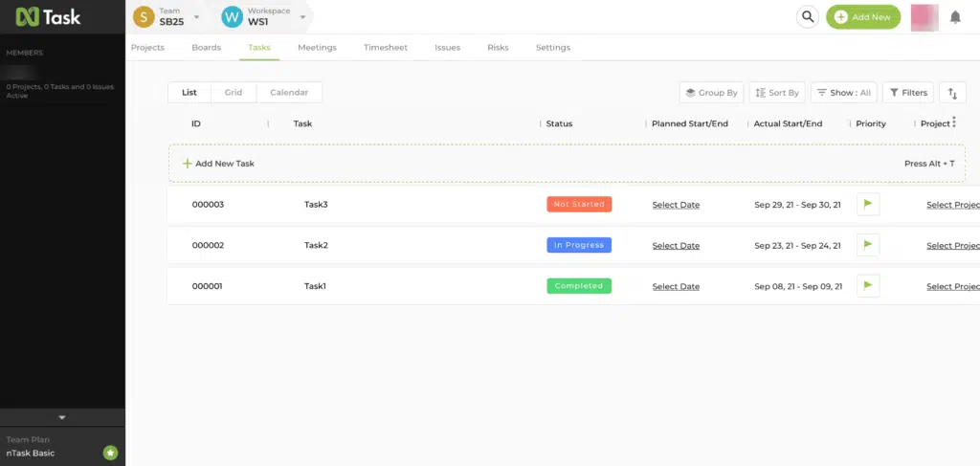Select the List view
This screenshot has width=980, height=466.
(189, 93)
